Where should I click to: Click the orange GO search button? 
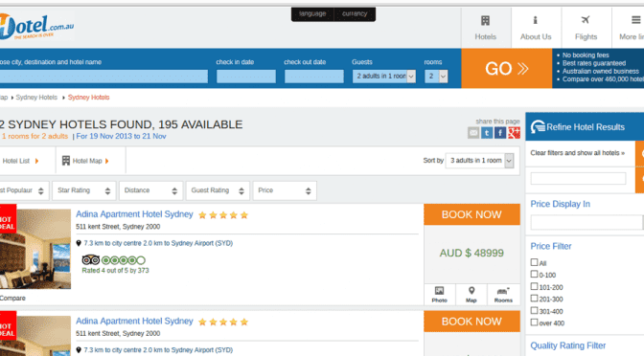[506, 69]
